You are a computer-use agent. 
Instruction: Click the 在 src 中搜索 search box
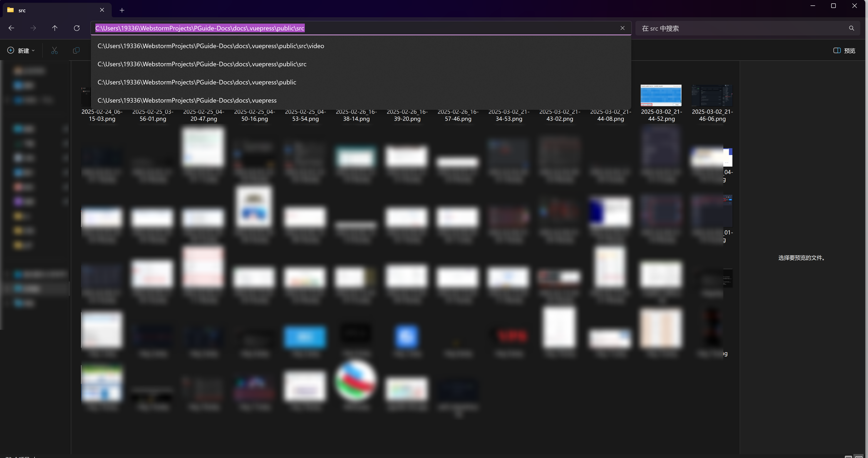(x=741, y=28)
